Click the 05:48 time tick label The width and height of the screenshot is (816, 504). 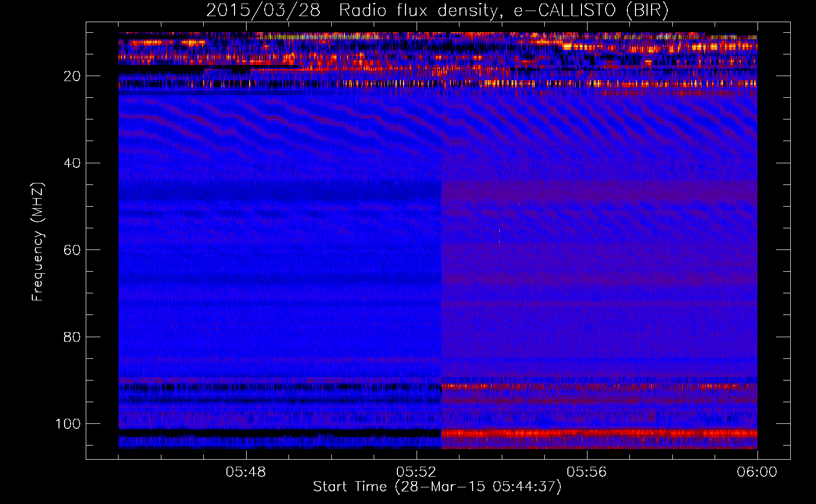click(246, 472)
